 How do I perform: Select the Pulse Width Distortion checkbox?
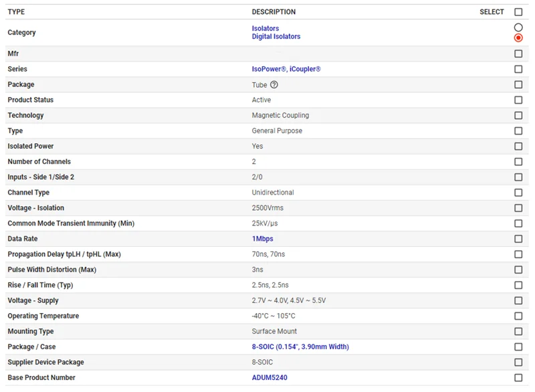coord(518,270)
